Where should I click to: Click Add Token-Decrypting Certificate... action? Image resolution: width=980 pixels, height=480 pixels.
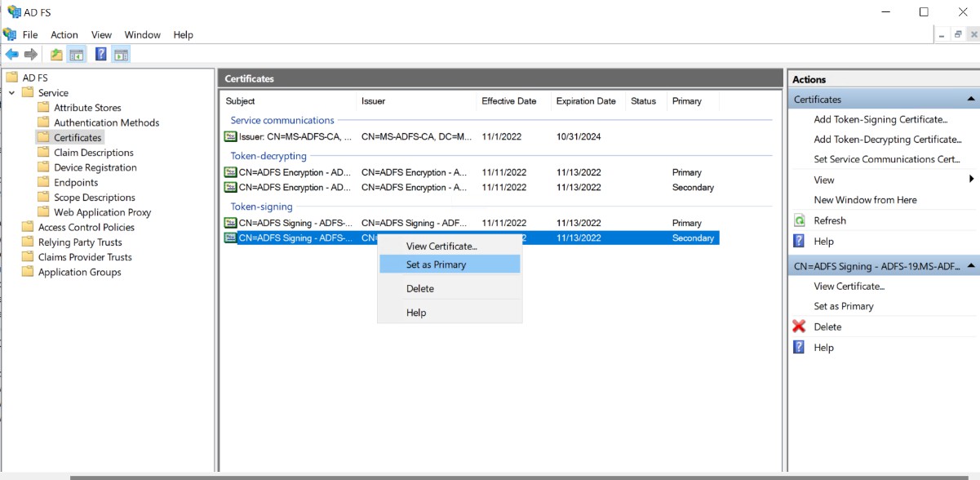click(888, 140)
